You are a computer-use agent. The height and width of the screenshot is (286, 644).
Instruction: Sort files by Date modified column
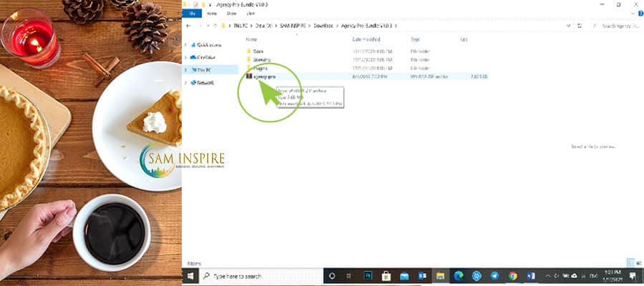tap(366, 39)
